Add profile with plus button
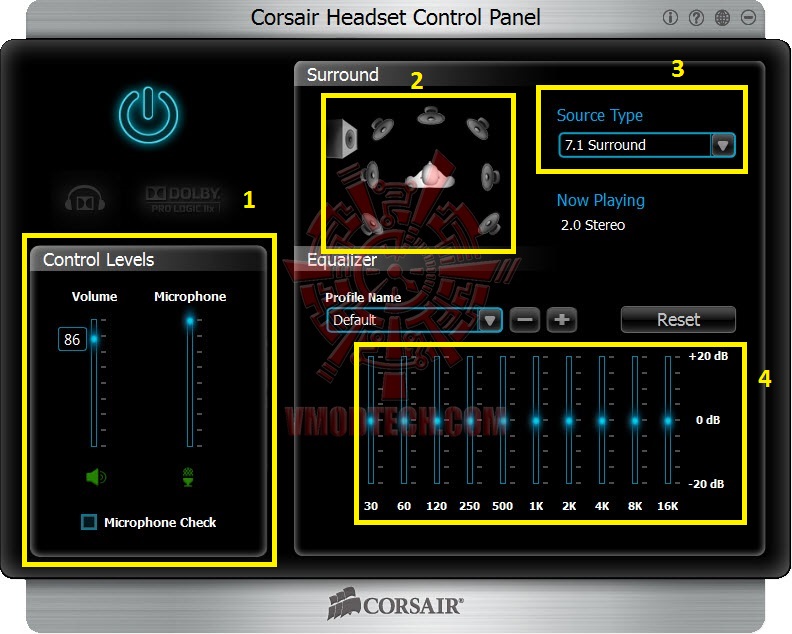 click(562, 320)
